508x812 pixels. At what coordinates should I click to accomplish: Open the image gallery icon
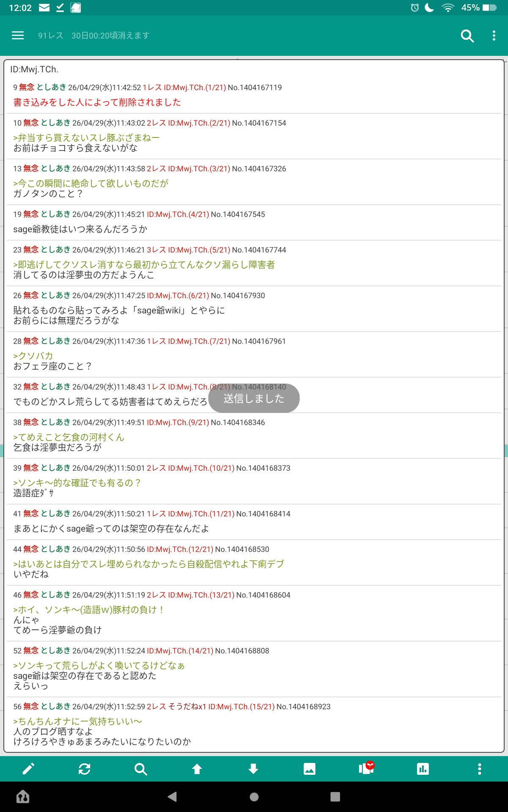point(309,769)
